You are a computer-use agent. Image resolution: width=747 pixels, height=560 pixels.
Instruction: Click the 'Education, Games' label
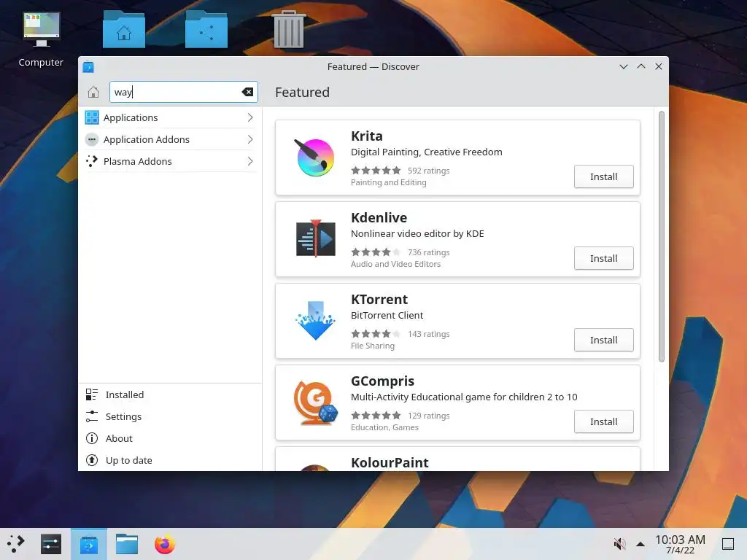[x=384, y=427]
